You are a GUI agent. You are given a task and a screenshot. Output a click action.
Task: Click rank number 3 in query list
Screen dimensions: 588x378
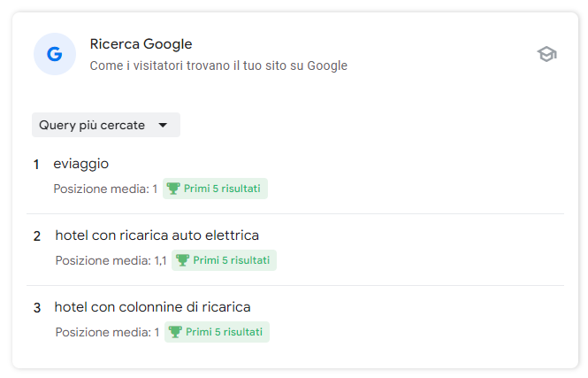37,308
